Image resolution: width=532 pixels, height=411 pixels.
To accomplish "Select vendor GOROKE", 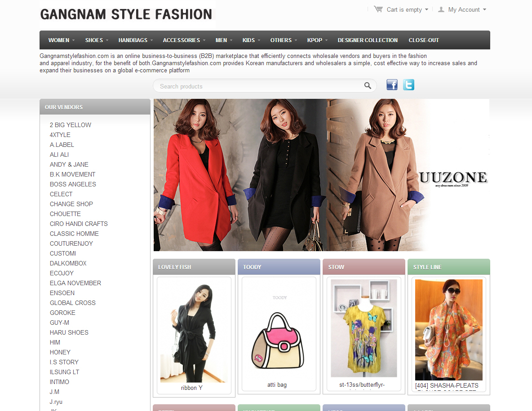I will pos(63,313).
